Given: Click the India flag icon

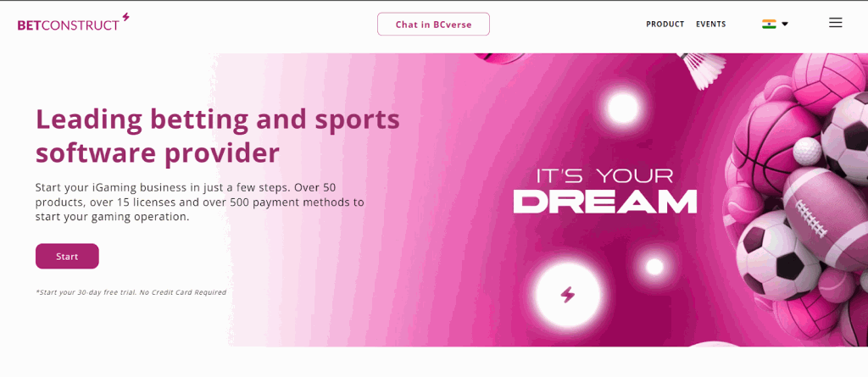Looking at the screenshot, I should pyautogui.click(x=769, y=24).
